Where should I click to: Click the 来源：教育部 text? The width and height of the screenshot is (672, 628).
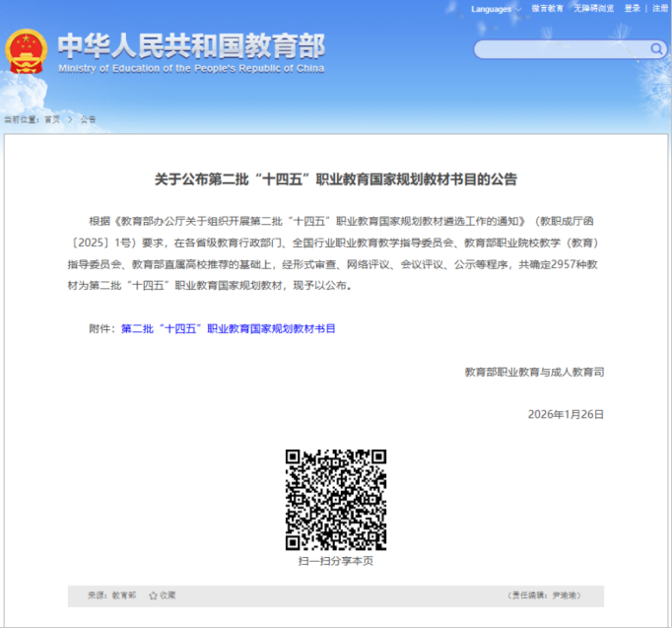pos(112,595)
